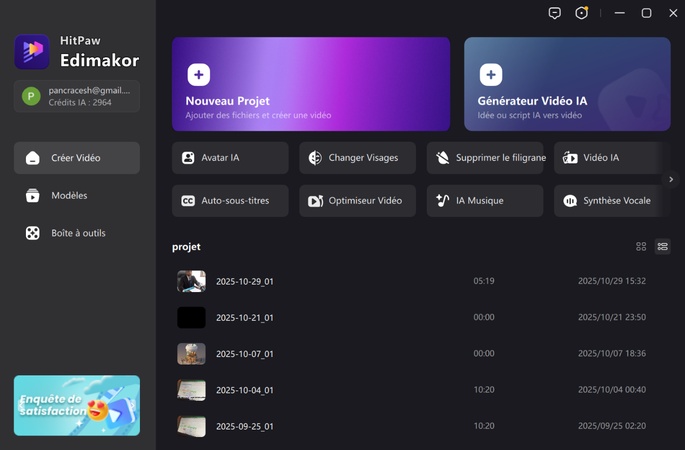Open Supprimer le filigrane tool

pyautogui.click(x=485, y=158)
